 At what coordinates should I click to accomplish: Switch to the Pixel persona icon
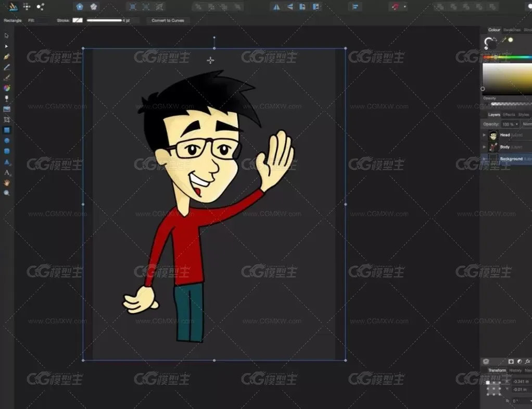pyautogui.click(x=27, y=6)
